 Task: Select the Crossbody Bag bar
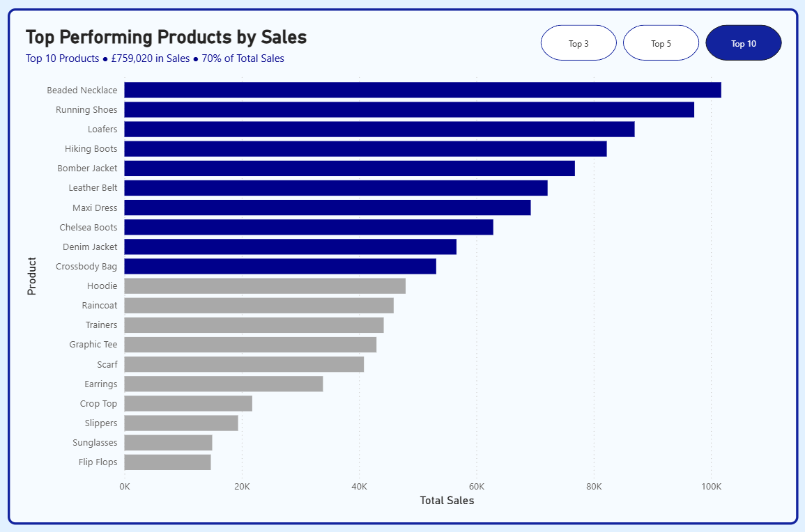[280, 266]
